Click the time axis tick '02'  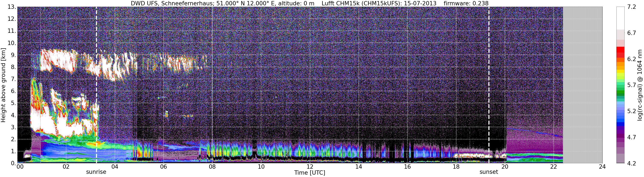66,167
